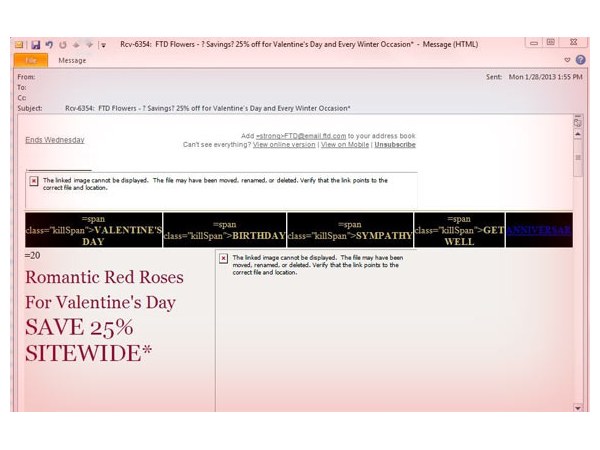Image resolution: width=600 pixels, height=450 pixels.
Task: Click the VALENTINE'S DAY navigation cell
Action: (93, 230)
